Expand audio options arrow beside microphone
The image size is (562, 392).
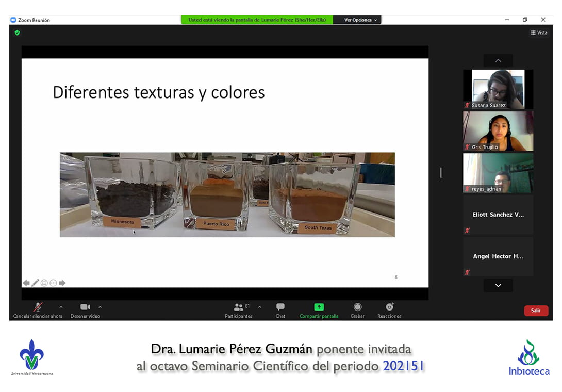click(x=61, y=307)
